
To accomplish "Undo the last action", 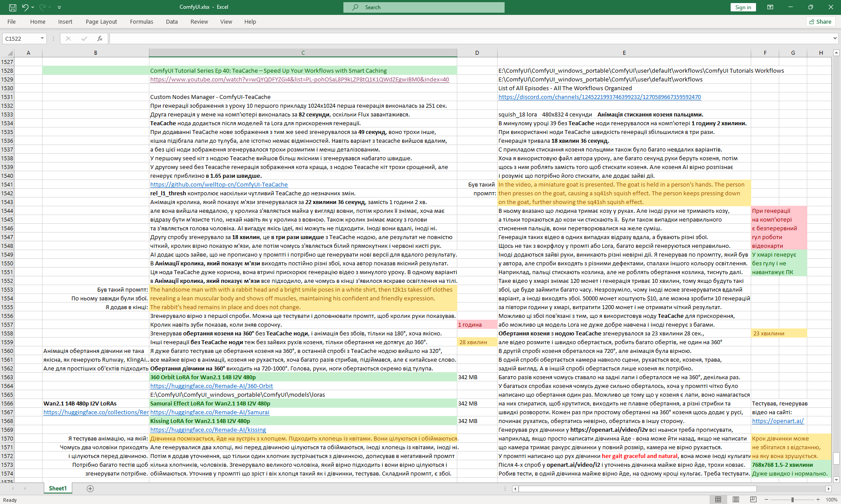I will point(25,7).
